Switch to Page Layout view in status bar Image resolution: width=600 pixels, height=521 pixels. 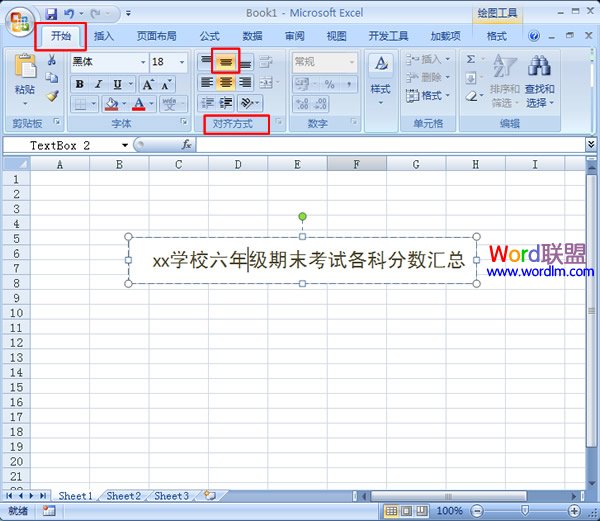click(x=406, y=511)
